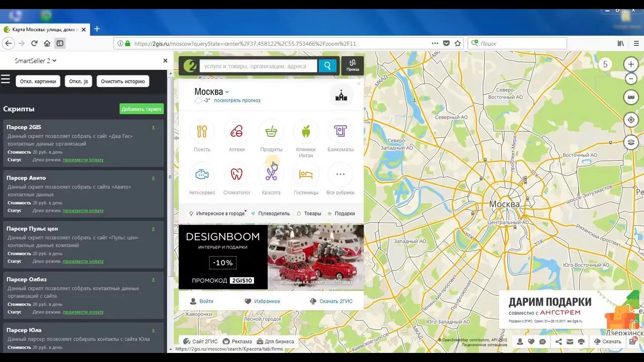Click произвести оплату for Парсер 2GIS
Image resolution: width=644 pixels, height=362 pixels.
(83, 160)
